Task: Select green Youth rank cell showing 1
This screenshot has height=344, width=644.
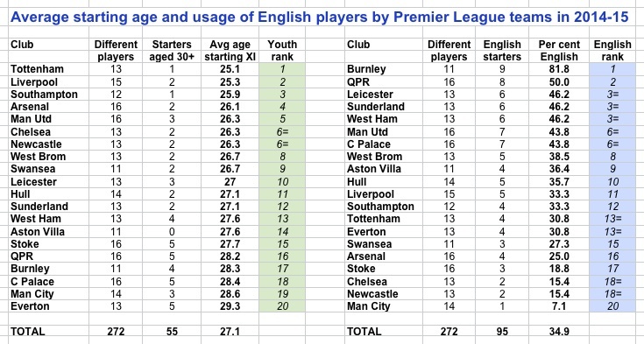Action: click(282, 69)
